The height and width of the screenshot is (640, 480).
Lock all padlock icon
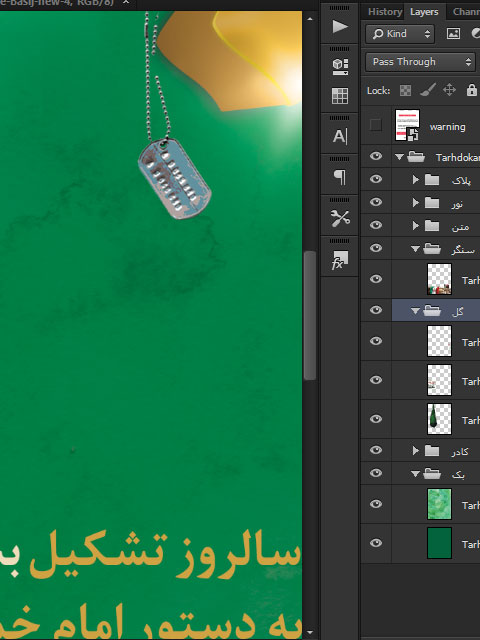coord(472,90)
